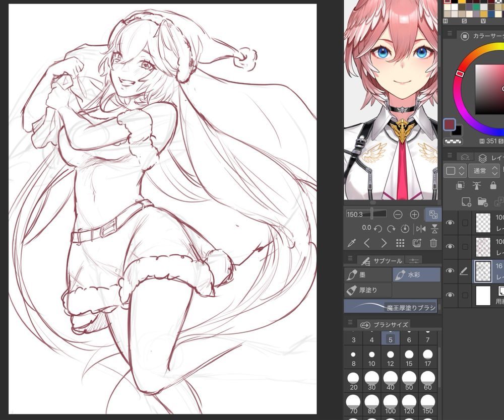This screenshot has height=420, width=504.
Task: Zoom out sub view with minus icon
Action: [398, 215]
